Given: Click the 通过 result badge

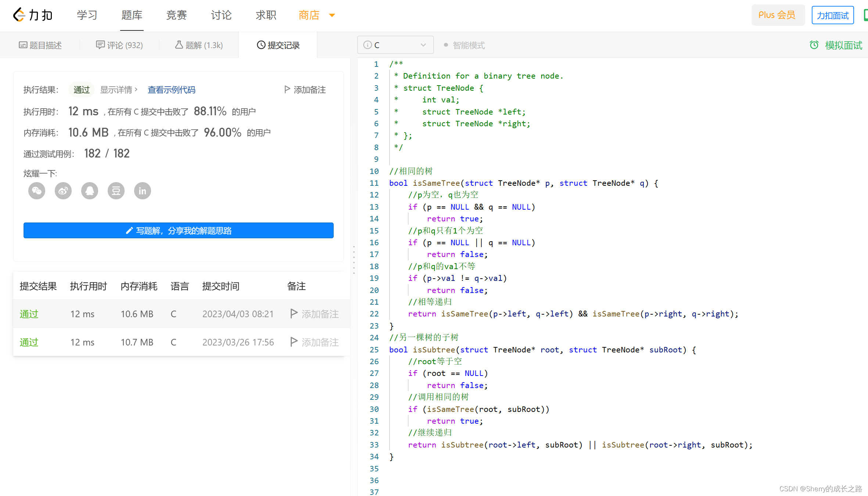Looking at the screenshot, I should pyautogui.click(x=82, y=90).
